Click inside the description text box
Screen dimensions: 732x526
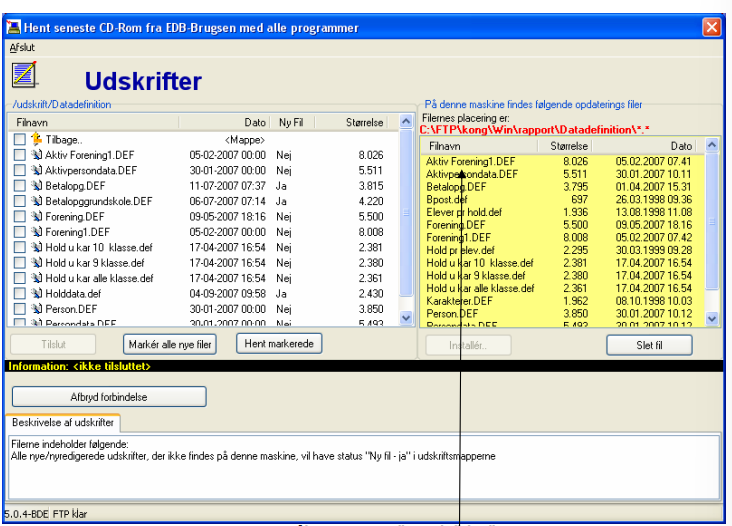[364, 467]
